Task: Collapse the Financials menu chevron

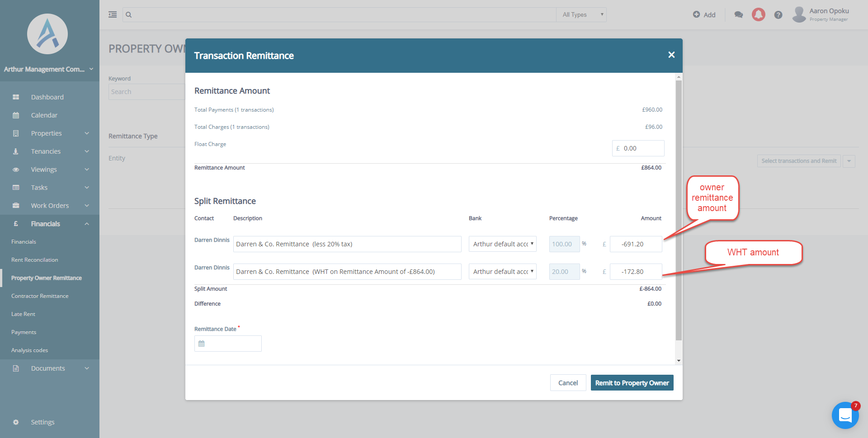Action: click(x=87, y=224)
